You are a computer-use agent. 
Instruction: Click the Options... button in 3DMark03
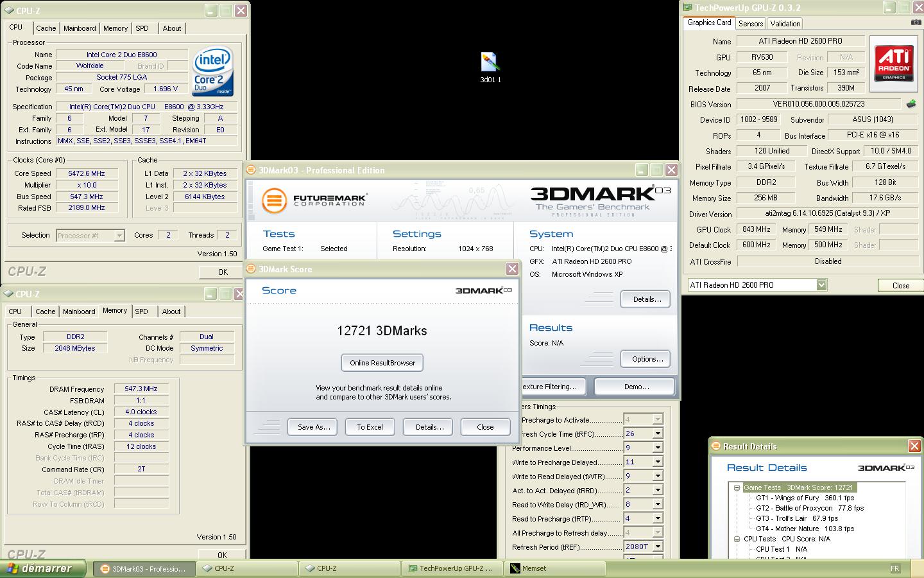646,359
